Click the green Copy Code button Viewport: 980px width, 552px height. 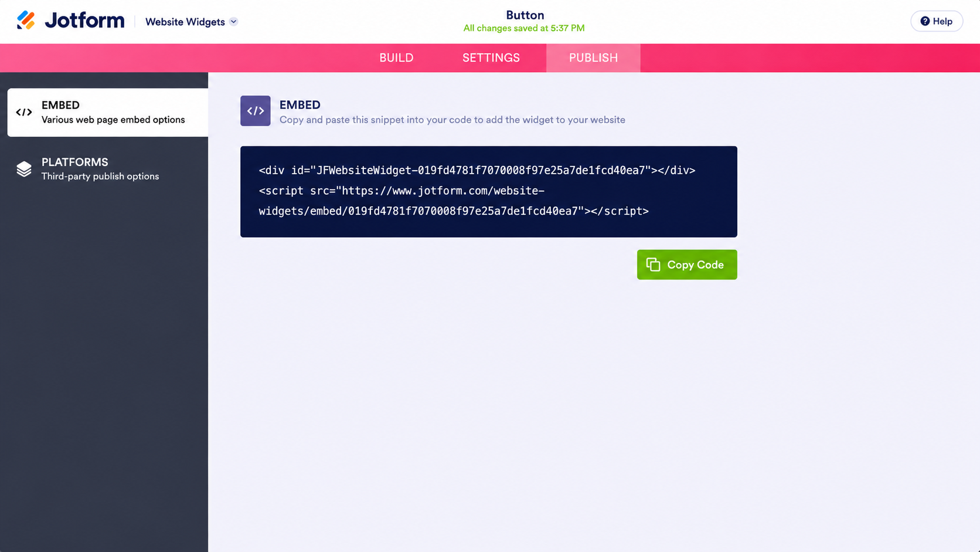tap(687, 265)
